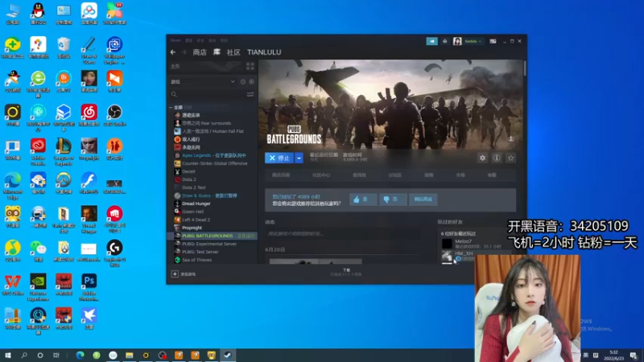Click the activity post input box
The image size is (644, 362).
[342, 233]
